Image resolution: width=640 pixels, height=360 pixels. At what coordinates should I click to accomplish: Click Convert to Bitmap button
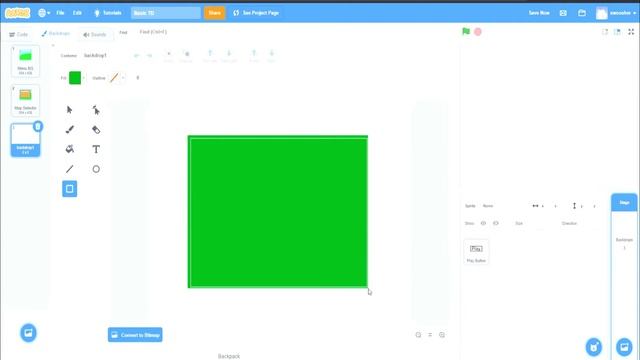[x=135, y=335]
